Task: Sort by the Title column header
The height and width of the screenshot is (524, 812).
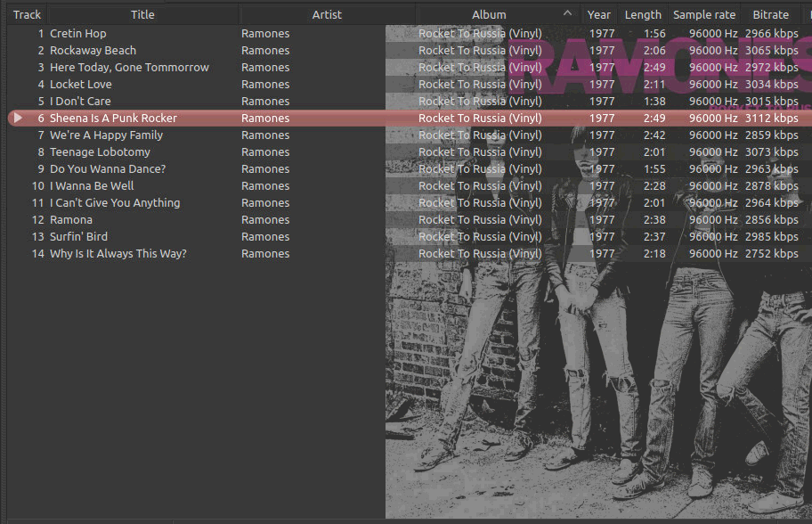Action: 142,15
